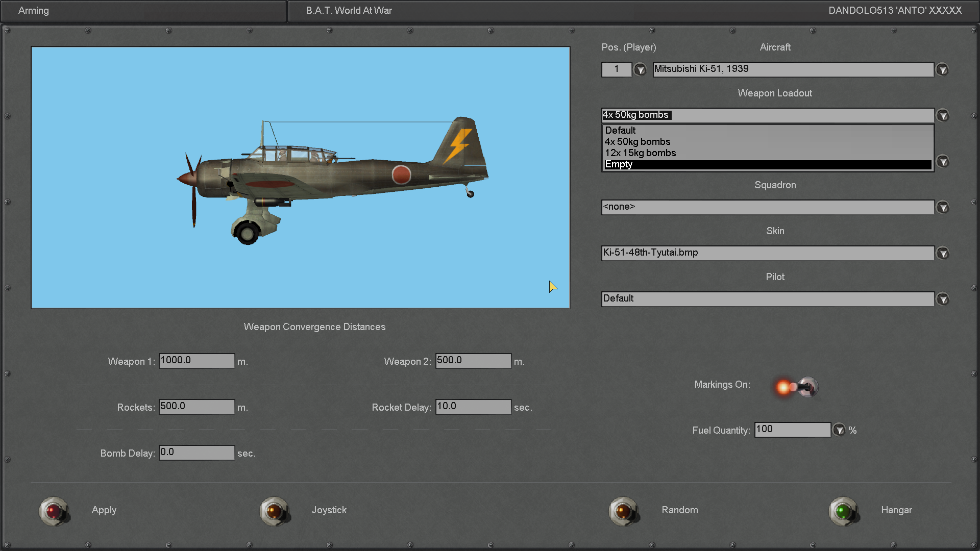Screen dimensions: 980x551
Task: Choose 12x 15kg bombs from the list
Action: click(x=640, y=153)
